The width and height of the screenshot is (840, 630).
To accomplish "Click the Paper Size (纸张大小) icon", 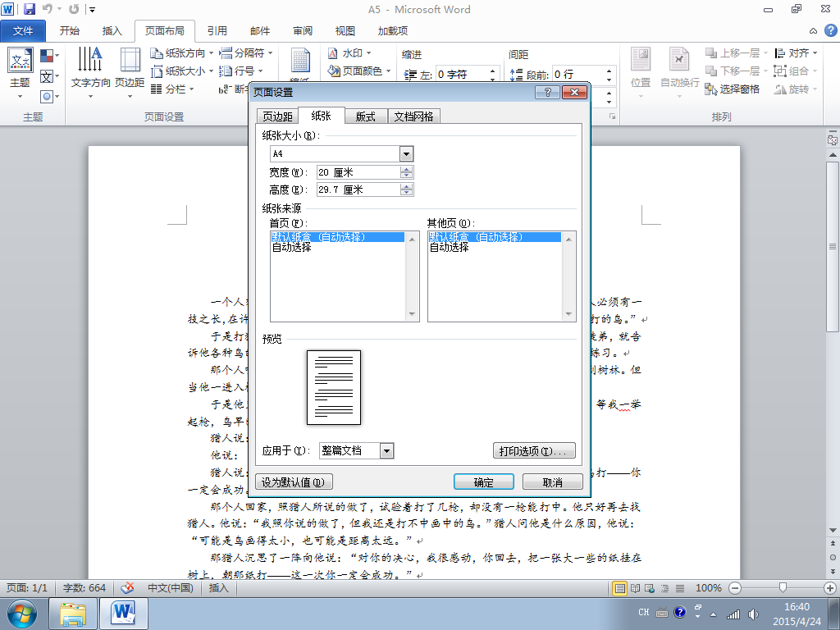I will click(157, 71).
